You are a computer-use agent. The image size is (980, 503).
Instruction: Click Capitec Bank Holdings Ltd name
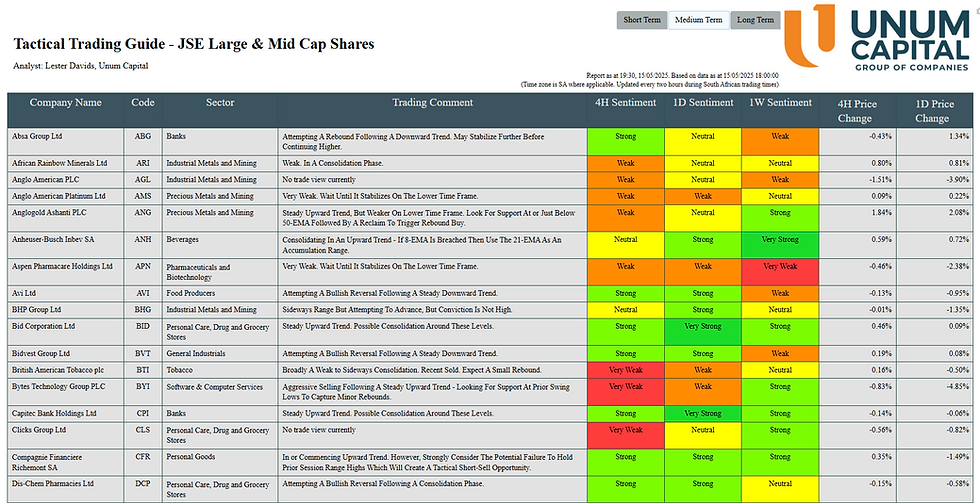click(54, 413)
